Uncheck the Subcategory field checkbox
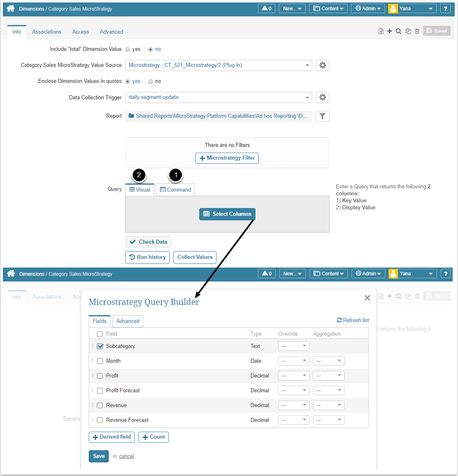The height and width of the screenshot is (476, 458). click(x=100, y=346)
